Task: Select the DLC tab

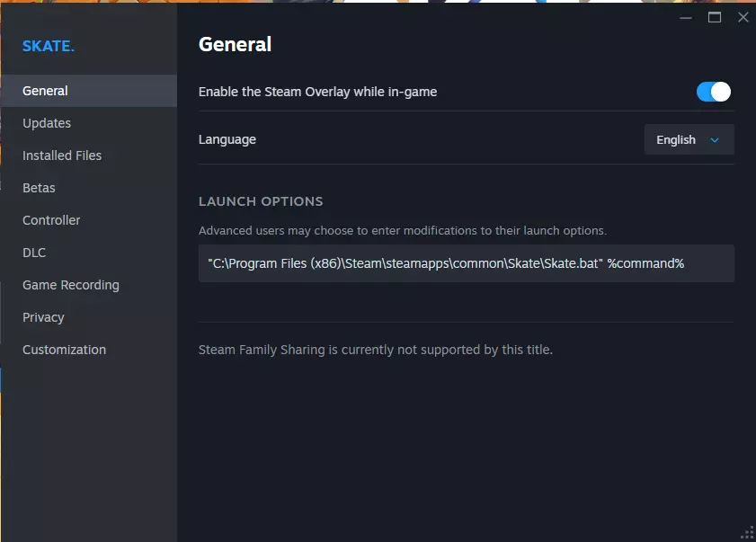Action: point(34,253)
